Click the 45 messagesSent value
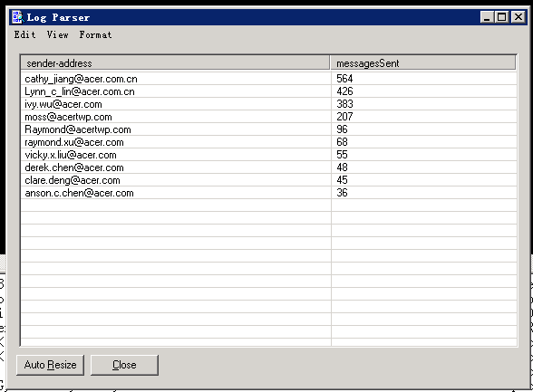533x392 pixels. [342, 180]
